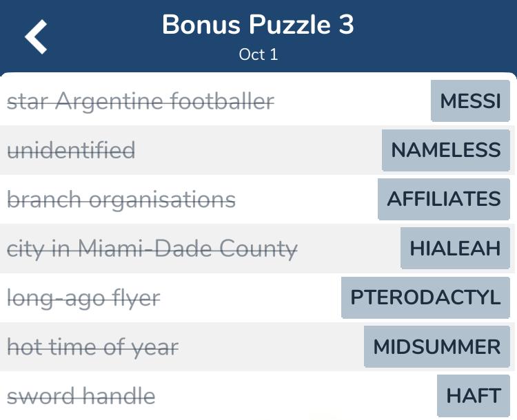Tap the AFFILIATES answer tile
This screenshot has width=517, height=420.
443,199
